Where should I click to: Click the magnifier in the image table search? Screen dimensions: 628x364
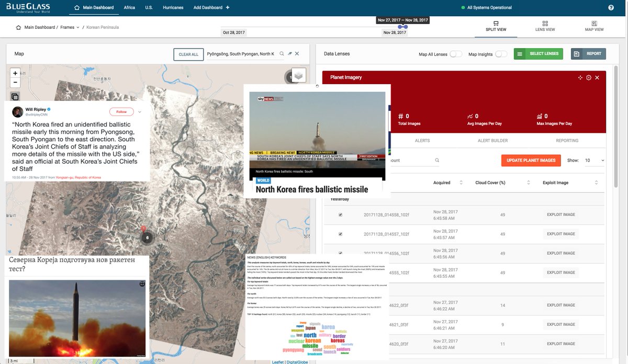(437, 161)
